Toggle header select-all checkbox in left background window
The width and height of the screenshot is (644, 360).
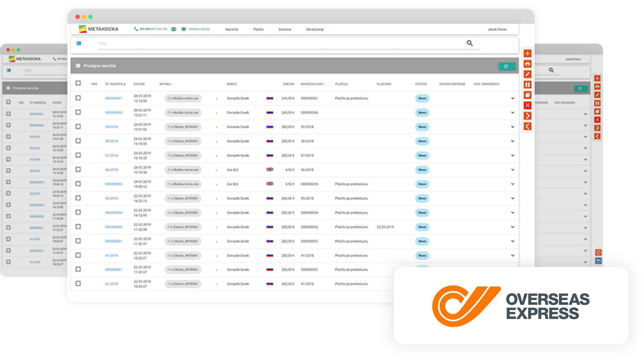coord(8,102)
